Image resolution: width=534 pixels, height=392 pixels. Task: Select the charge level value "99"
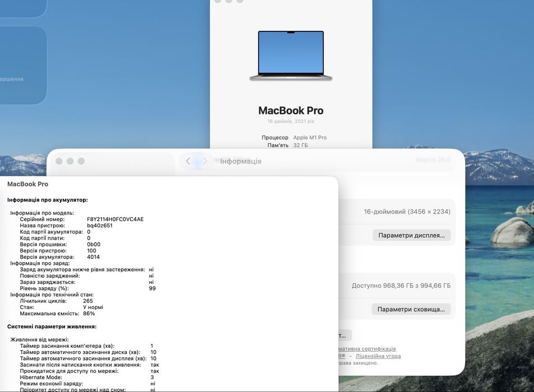[152, 288]
